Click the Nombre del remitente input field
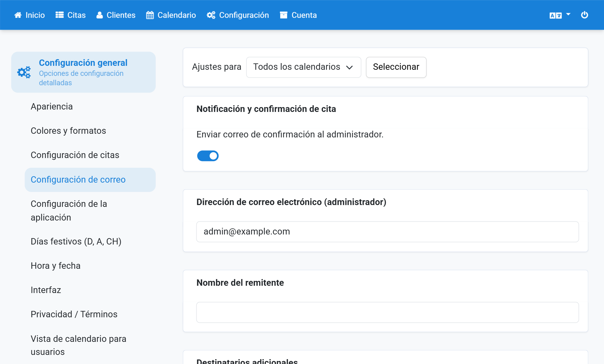This screenshot has width=604, height=364. [x=387, y=312]
